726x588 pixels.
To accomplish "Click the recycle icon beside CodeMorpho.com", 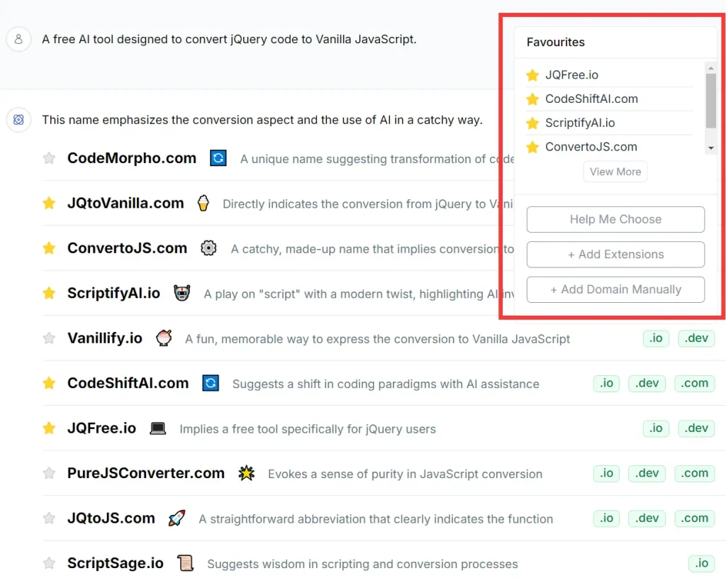I will pos(218,158).
